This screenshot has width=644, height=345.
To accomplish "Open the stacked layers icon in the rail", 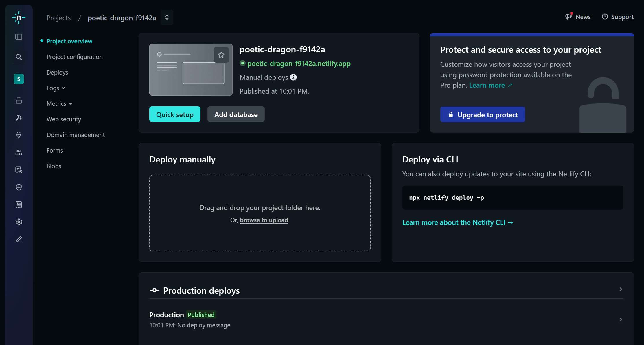I will click(x=19, y=101).
